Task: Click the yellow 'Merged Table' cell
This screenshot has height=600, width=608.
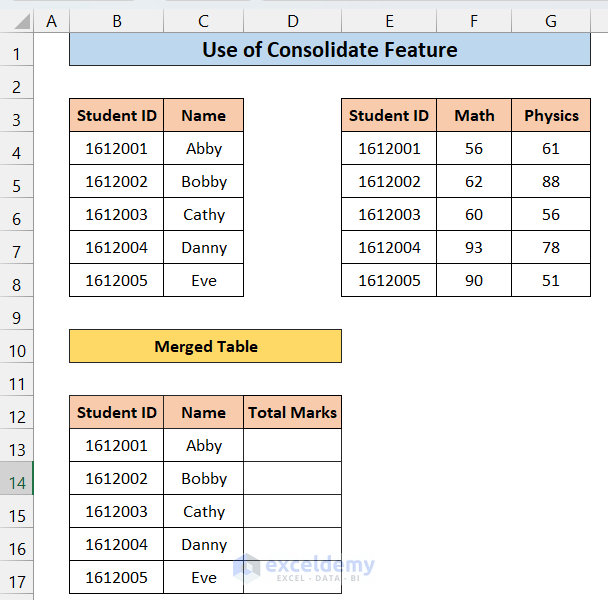Action: (x=205, y=346)
